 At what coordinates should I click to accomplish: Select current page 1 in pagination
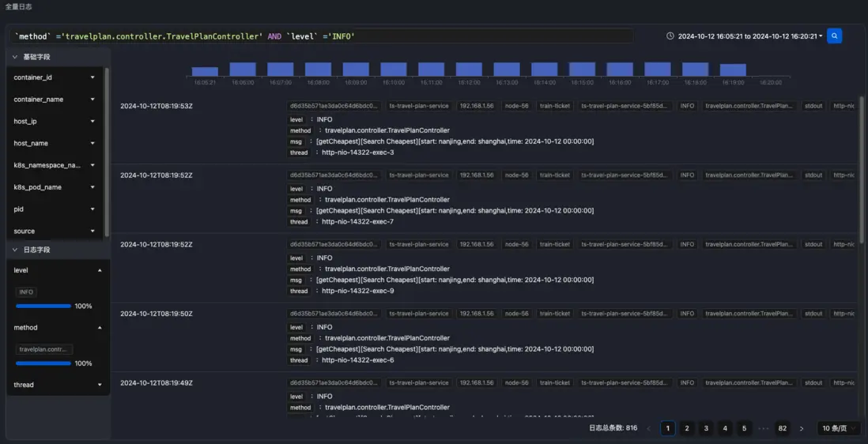click(668, 428)
